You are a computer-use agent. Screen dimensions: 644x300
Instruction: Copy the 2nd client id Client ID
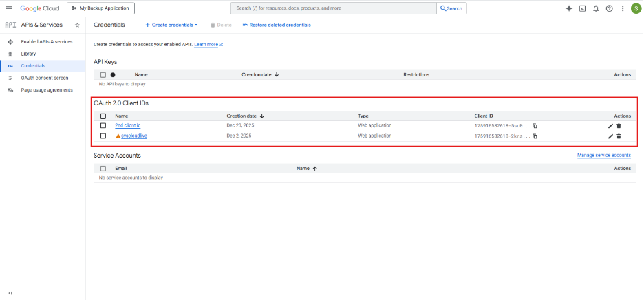click(535, 126)
